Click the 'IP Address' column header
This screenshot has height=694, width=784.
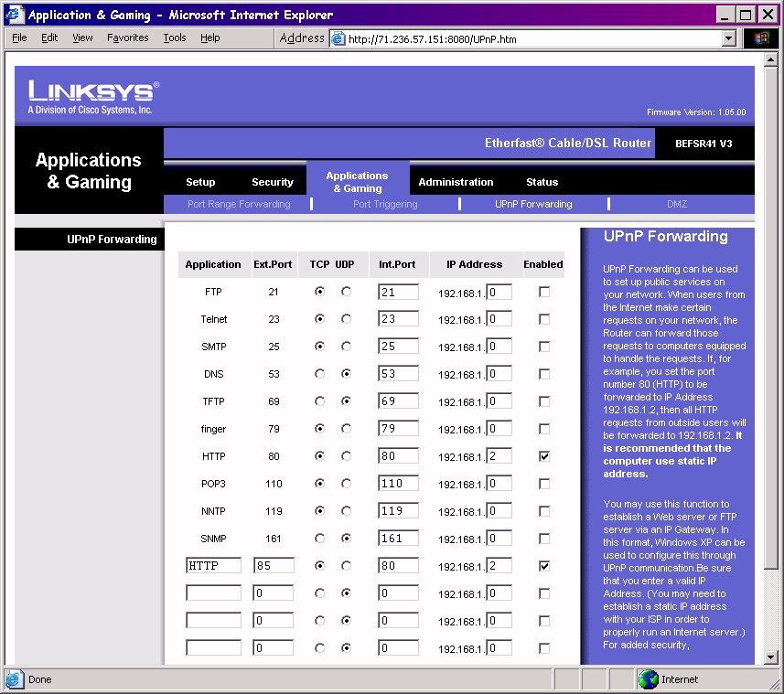tap(475, 264)
